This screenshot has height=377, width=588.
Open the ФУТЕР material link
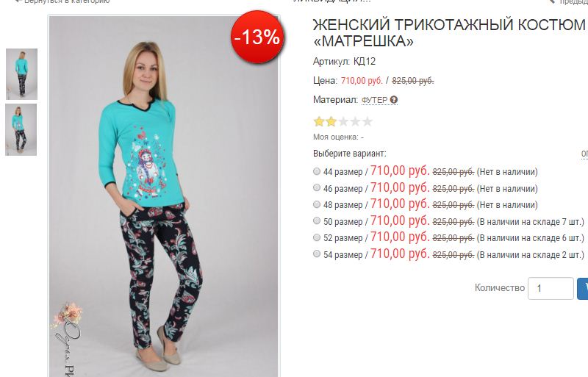(374, 100)
